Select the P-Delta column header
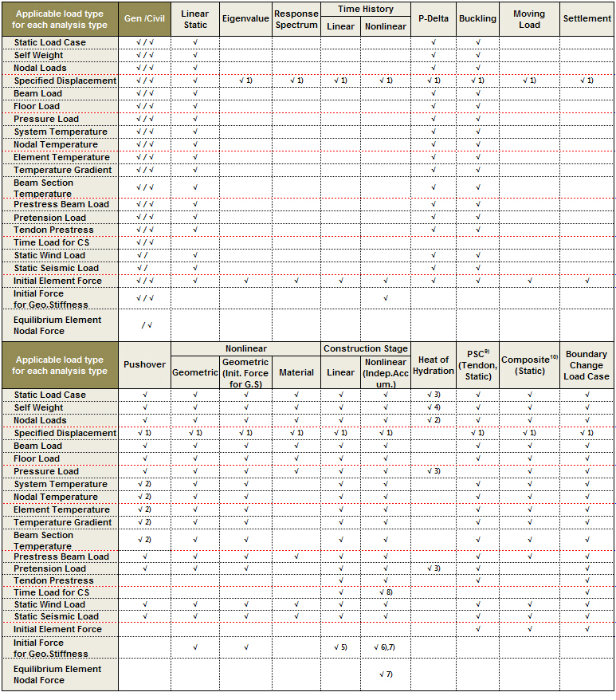 [434, 18]
